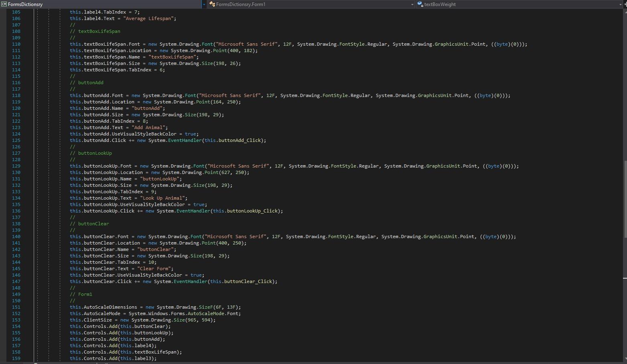Screen dimensions: 627x364
Task: Click the vertical scrollbar thumb
Action: [625, 198]
